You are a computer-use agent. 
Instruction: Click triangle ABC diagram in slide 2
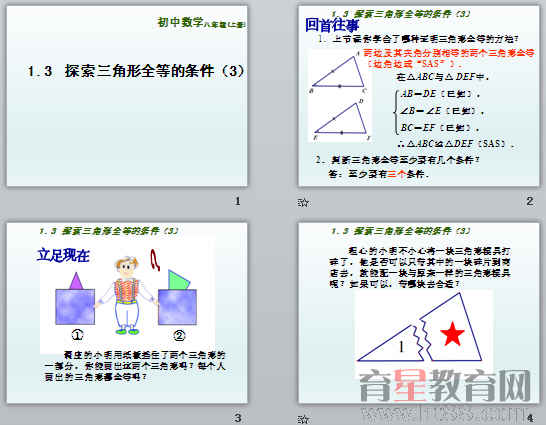[x=338, y=73]
